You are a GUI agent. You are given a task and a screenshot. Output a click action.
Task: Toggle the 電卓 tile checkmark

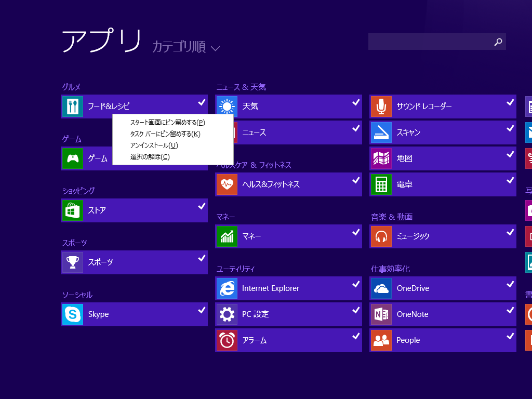pyautogui.click(x=510, y=180)
